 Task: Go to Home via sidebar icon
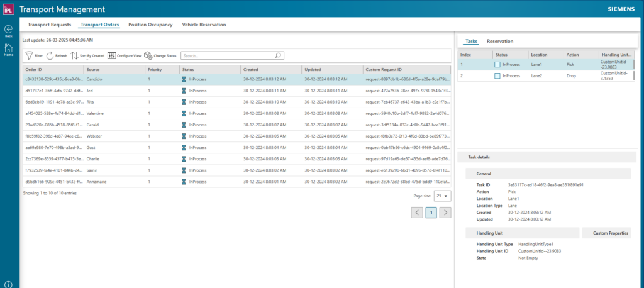point(8,48)
